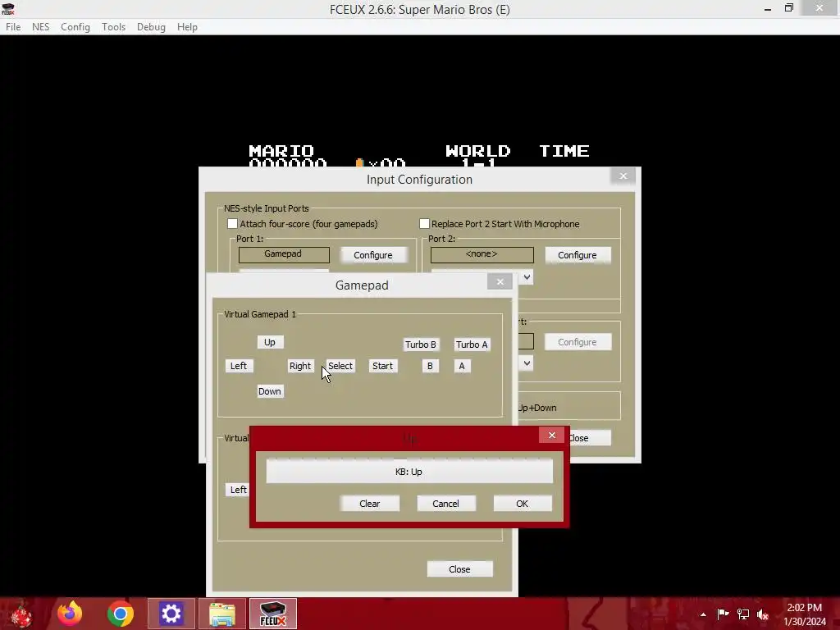
Task: Open the Help menu
Action: point(187,27)
